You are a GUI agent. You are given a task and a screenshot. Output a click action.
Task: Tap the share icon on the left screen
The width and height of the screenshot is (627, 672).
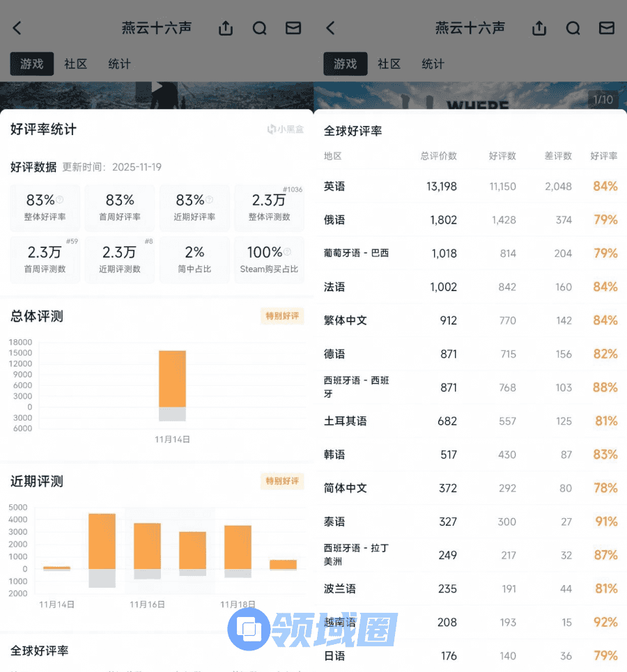coord(225,28)
